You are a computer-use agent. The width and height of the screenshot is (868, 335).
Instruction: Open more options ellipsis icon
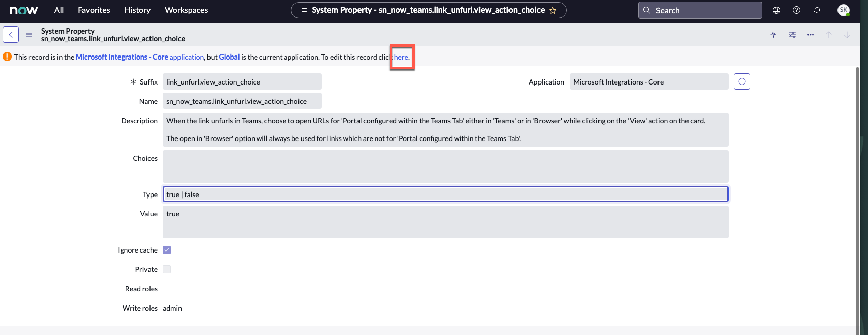811,35
